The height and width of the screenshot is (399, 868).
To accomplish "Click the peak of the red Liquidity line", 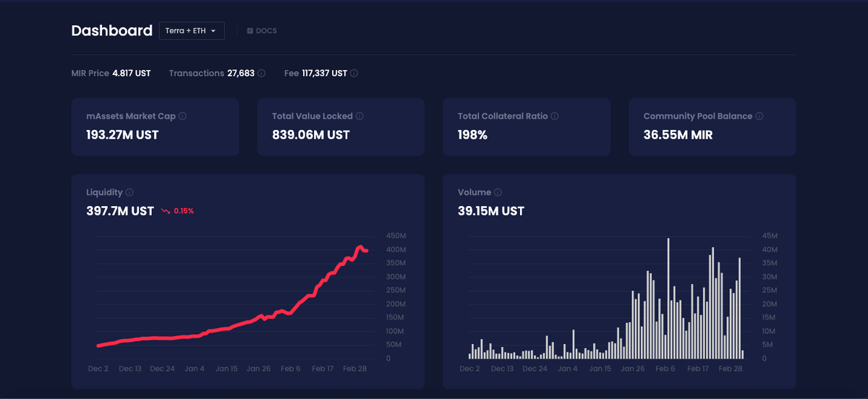I will point(359,247).
